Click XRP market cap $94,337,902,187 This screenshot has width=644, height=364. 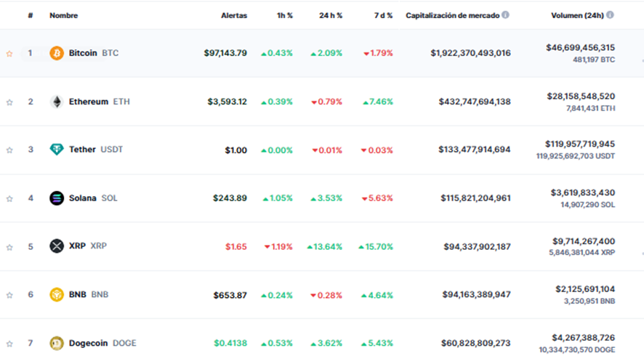[x=478, y=246]
